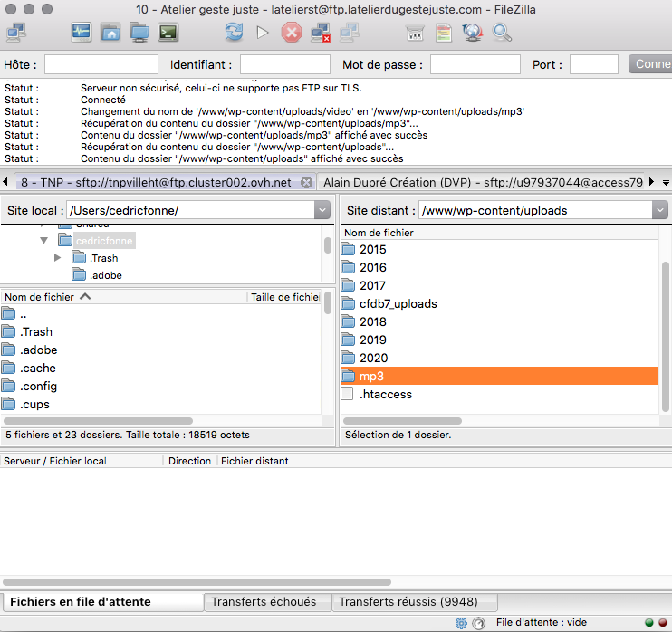
Task: Toggle transfer queue display icon
Action: 168,33
